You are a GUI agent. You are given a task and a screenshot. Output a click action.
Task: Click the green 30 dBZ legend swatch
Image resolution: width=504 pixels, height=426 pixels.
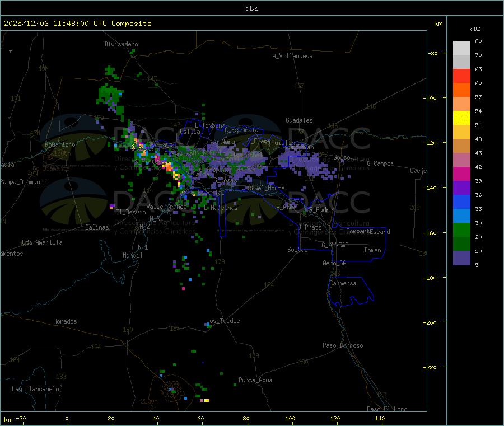[461, 230]
